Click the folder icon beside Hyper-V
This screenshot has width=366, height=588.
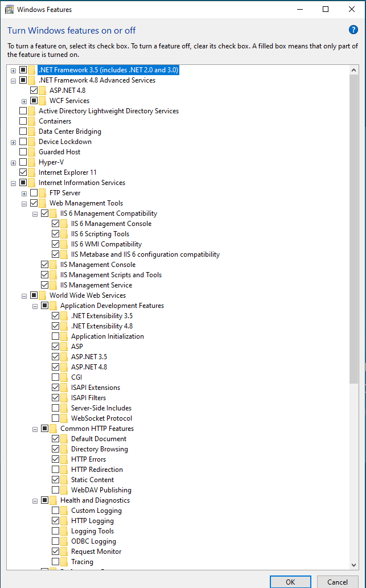coord(32,162)
